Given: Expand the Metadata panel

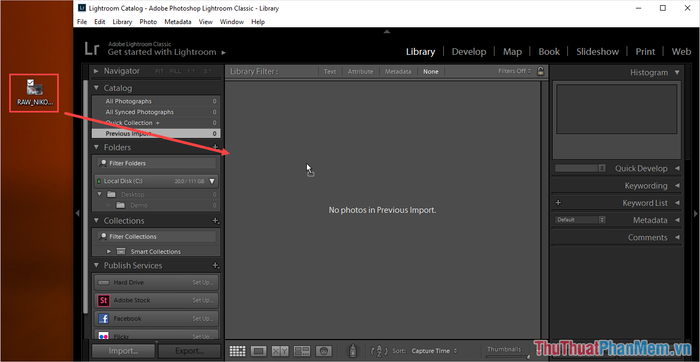Looking at the screenshot, I should 677,221.
